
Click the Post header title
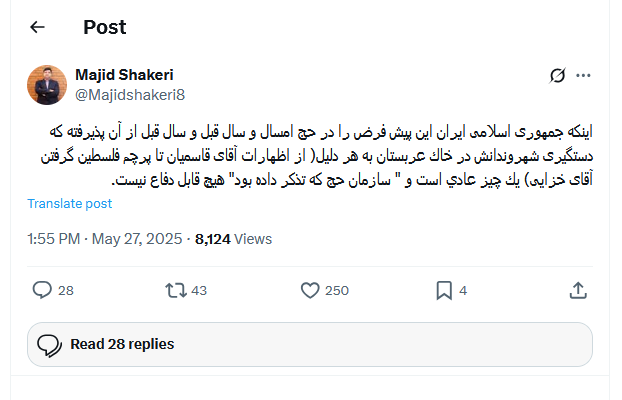pos(104,27)
